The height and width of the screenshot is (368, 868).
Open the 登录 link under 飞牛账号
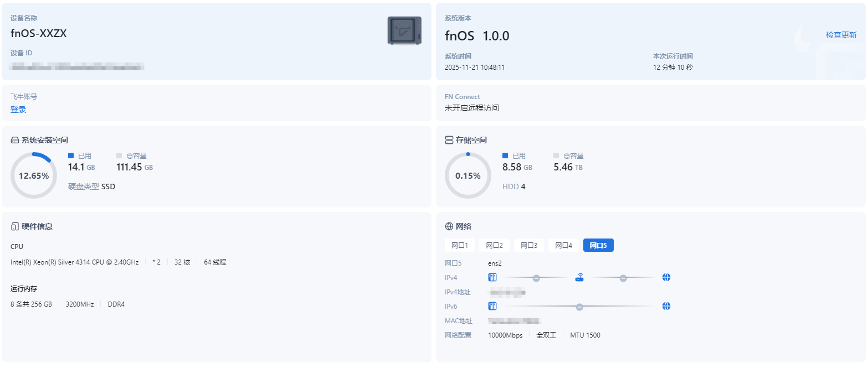[x=18, y=110]
